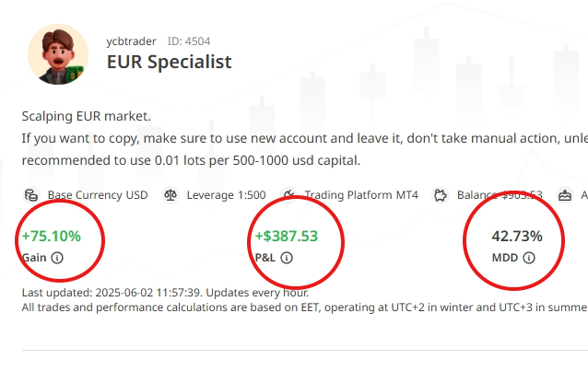
Task: Click the Gain info icon
Action: [57, 259]
